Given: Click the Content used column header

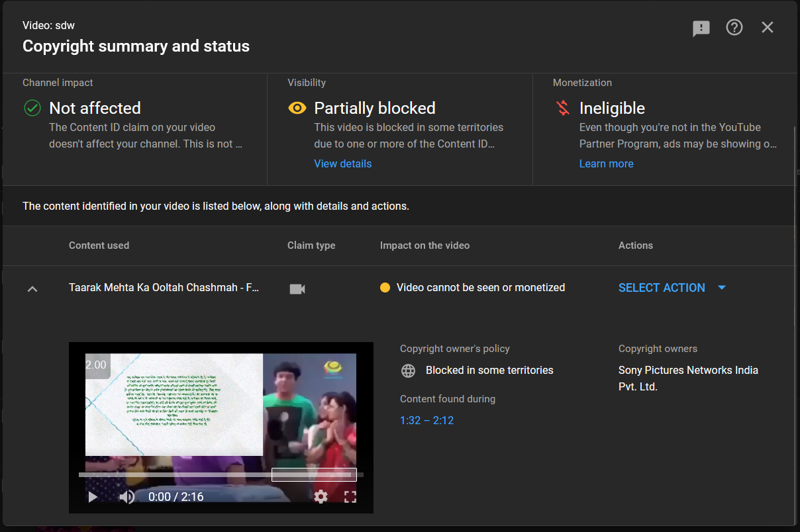Looking at the screenshot, I should (x=99, y=245).
